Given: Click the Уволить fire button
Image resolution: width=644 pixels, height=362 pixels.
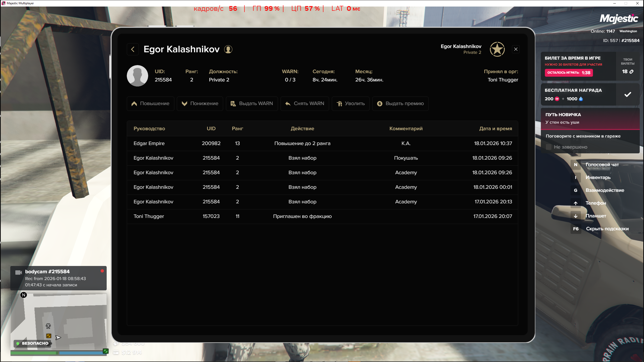Looking at the screenshot, I should (x=350, y=104).
